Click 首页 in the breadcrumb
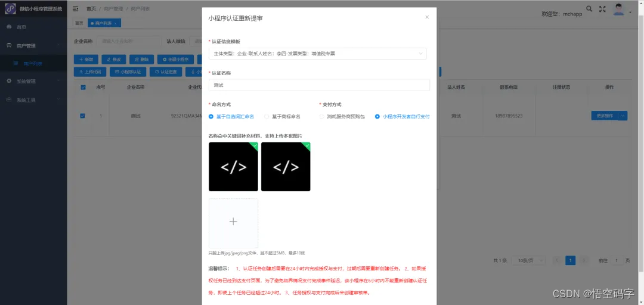Image resolution: width=644 pixels, height=305 pixels. [91, 8]
